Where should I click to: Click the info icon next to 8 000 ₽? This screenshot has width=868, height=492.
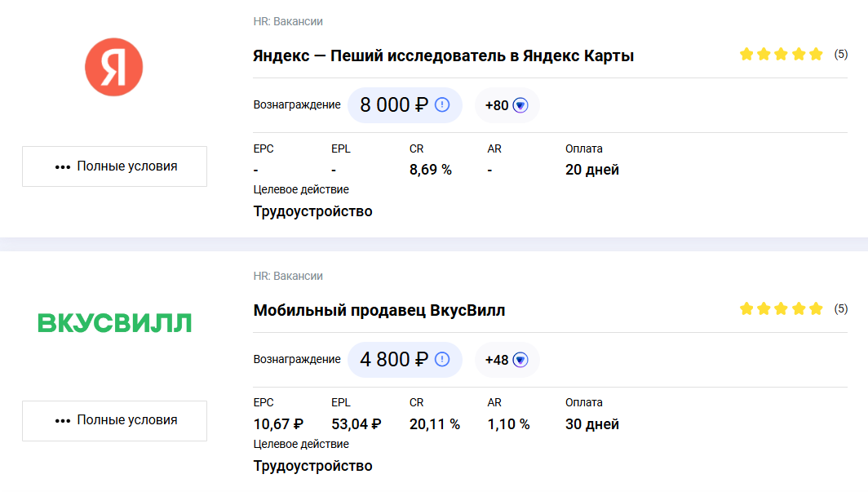click(442, 104)
